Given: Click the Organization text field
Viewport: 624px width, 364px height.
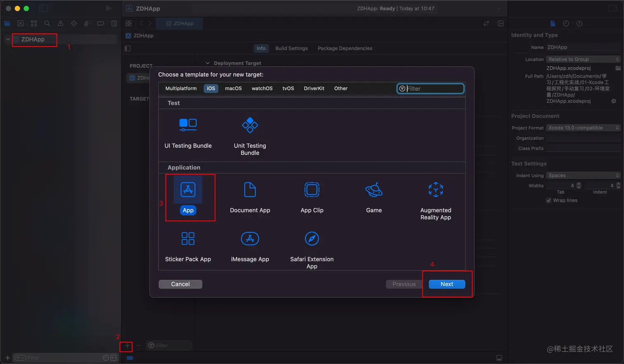Looking at the screenshot, I should [583, 138].
